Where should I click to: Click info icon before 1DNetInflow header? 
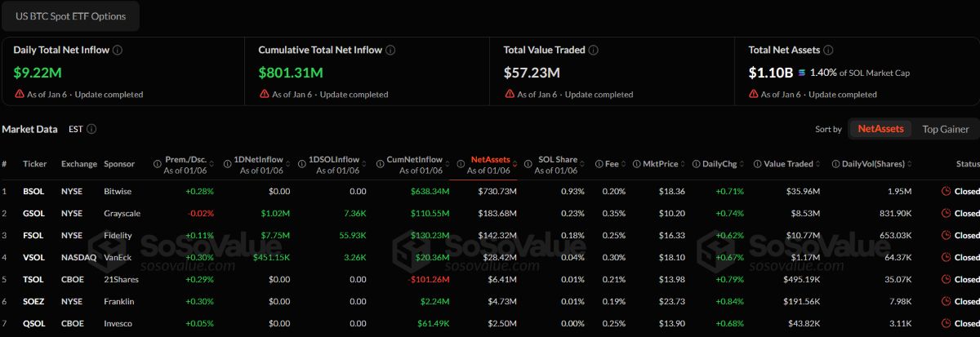pos(229,163)
